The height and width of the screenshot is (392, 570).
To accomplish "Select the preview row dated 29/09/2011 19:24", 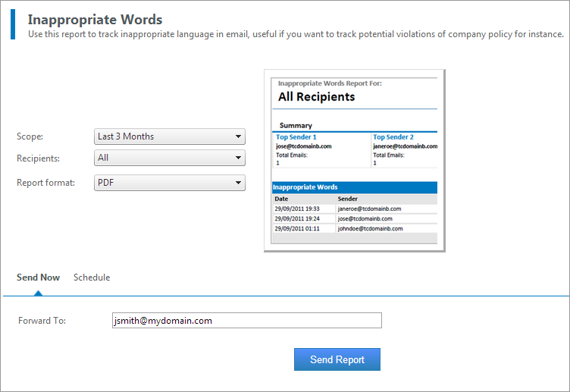I will 354,218.
